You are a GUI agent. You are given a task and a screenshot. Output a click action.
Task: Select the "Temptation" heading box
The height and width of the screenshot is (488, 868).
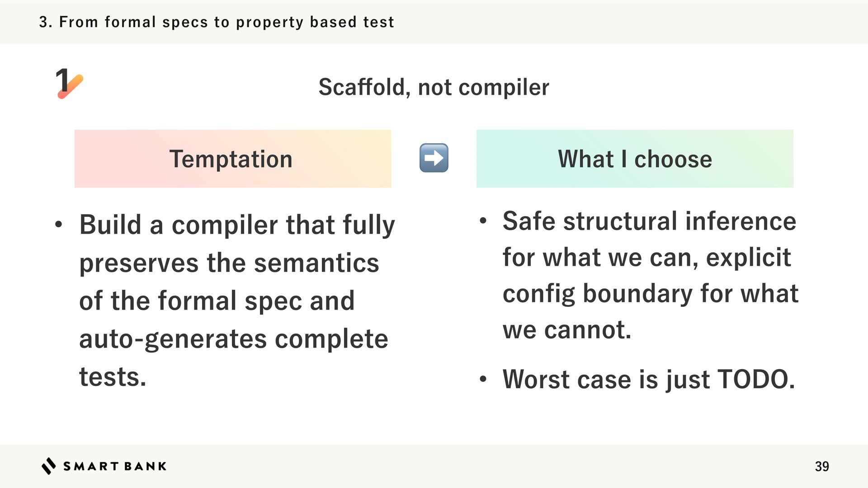[x=232, y=159]
